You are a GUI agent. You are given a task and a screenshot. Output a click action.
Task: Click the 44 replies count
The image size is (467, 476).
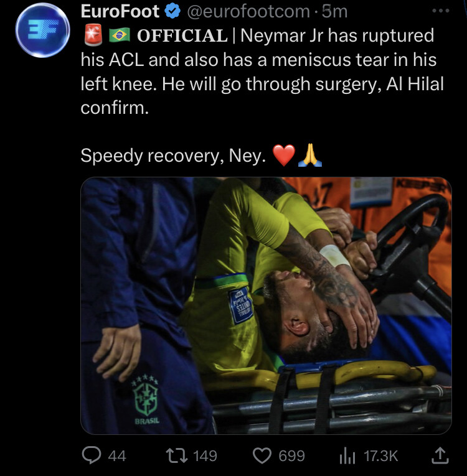(x=117, y=456)
